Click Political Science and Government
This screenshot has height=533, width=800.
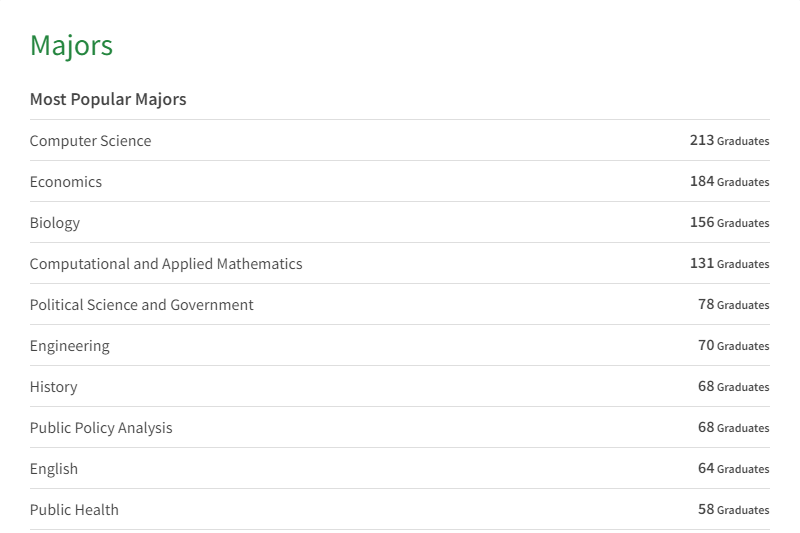pyautogui.click(x=142, y=305)
